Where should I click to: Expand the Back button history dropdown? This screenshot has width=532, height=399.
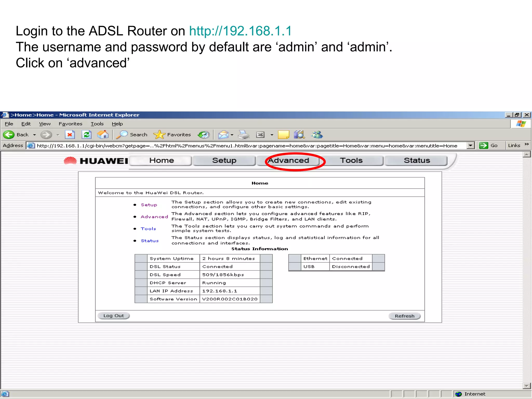34,135
